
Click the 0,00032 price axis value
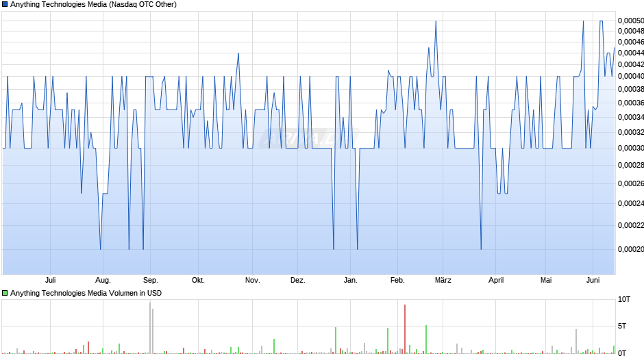tap(630, 132)
